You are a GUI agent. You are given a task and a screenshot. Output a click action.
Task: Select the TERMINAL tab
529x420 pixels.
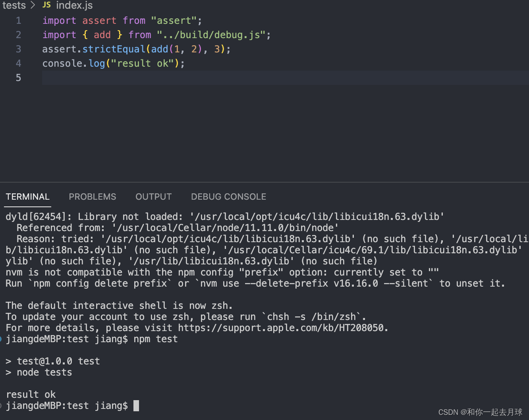coord(27,197)
